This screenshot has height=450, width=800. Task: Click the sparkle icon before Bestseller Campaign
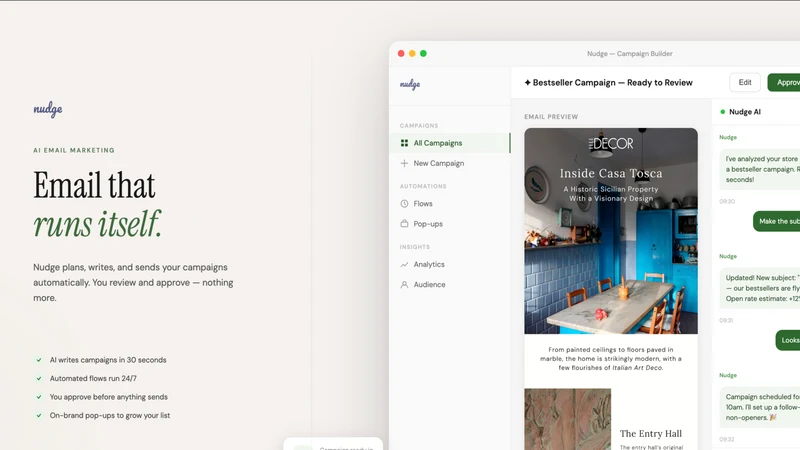click(528, 83)
